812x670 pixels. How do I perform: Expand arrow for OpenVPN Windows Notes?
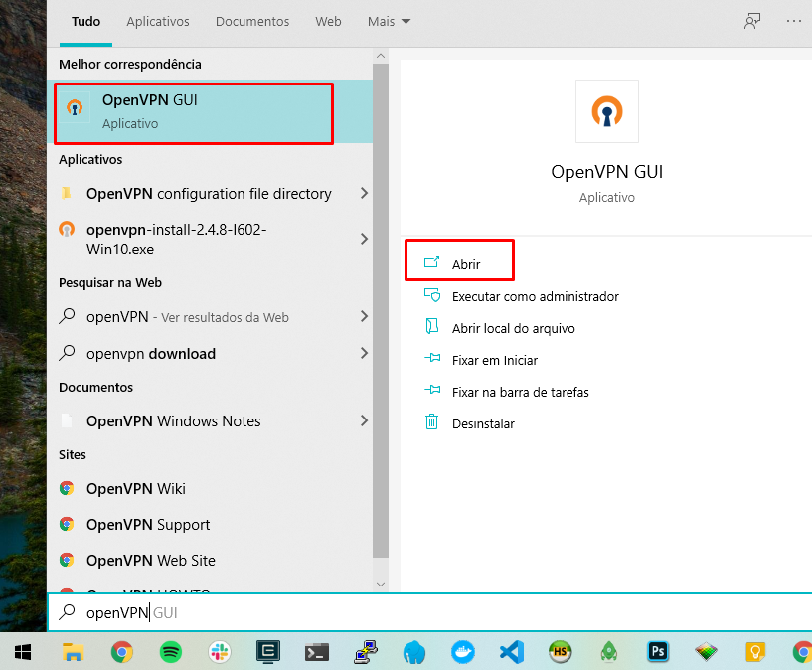click(364, 420)
